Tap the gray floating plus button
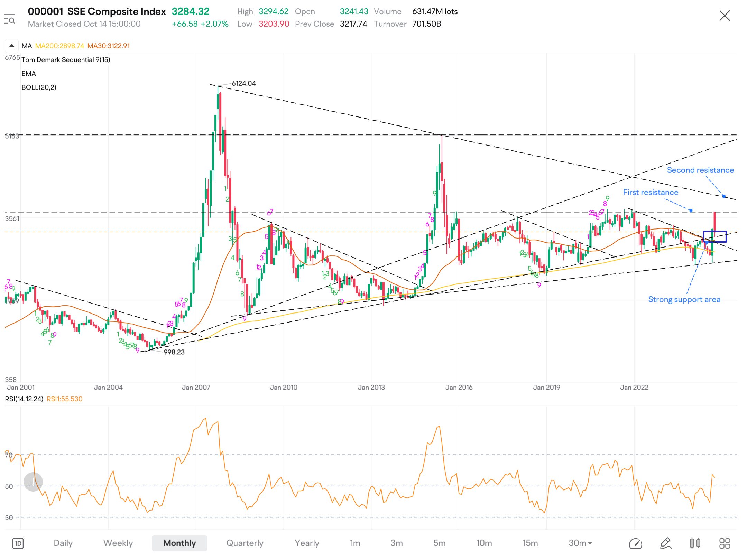The height and width of the screenshot is (560, 747). [33, 482]
